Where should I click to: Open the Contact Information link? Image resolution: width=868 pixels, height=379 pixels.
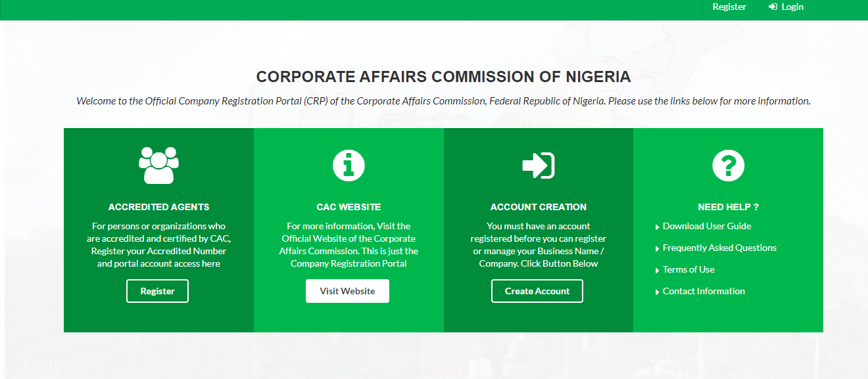point(704,292)
